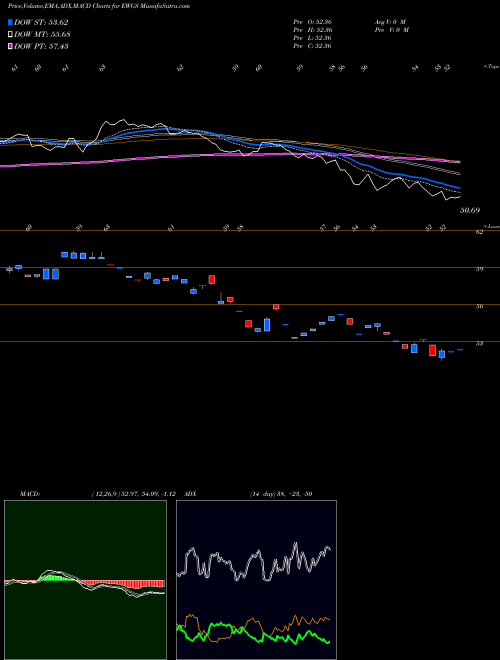Click the Pre L: 52.86 value
The image size is (500, 660).
tap(313, 38)
